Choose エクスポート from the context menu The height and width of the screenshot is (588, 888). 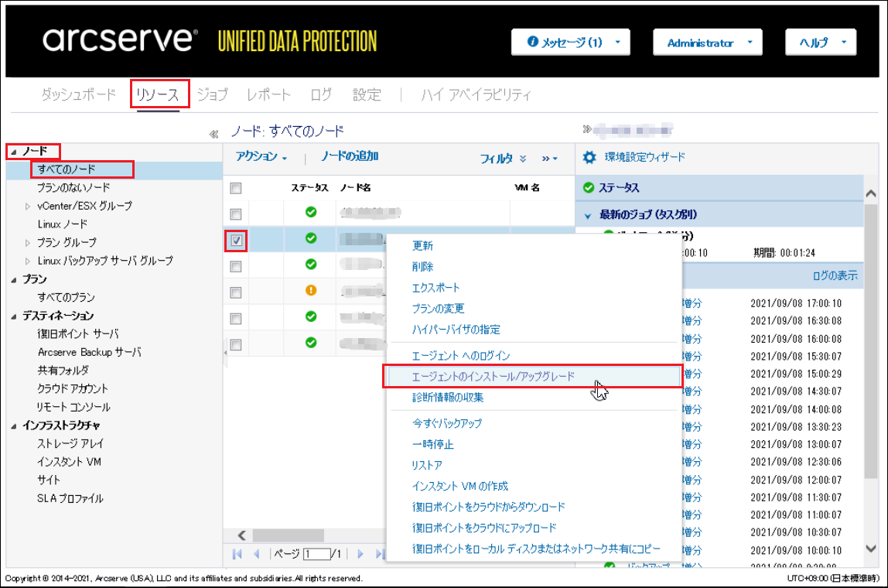pos(435,288)
